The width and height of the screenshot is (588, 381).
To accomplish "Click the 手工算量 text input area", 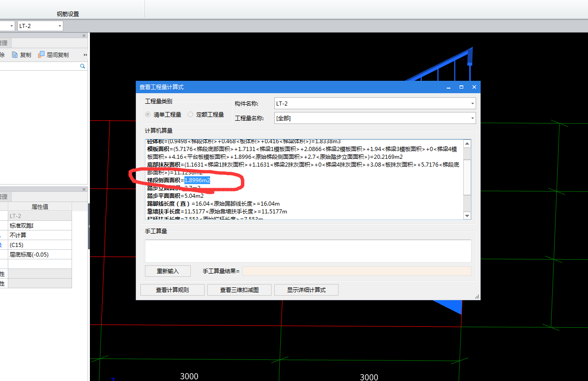I will [308, 251].
